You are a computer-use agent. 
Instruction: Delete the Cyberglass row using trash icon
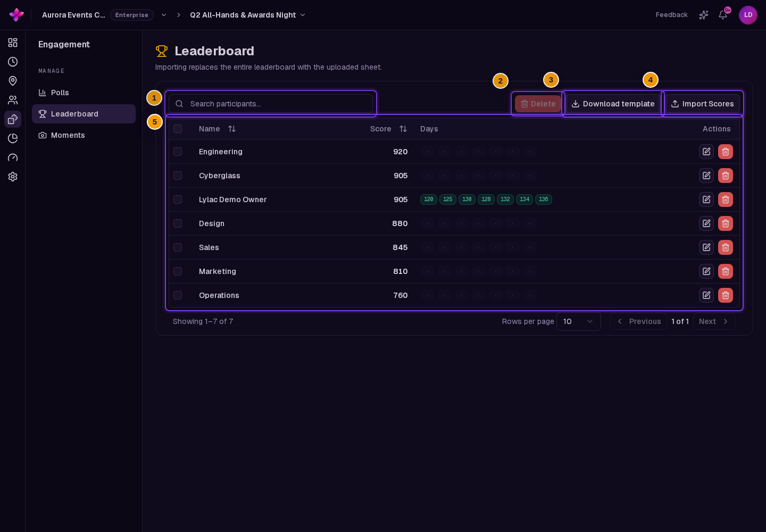pyautogui.click(x=726, y=176)
